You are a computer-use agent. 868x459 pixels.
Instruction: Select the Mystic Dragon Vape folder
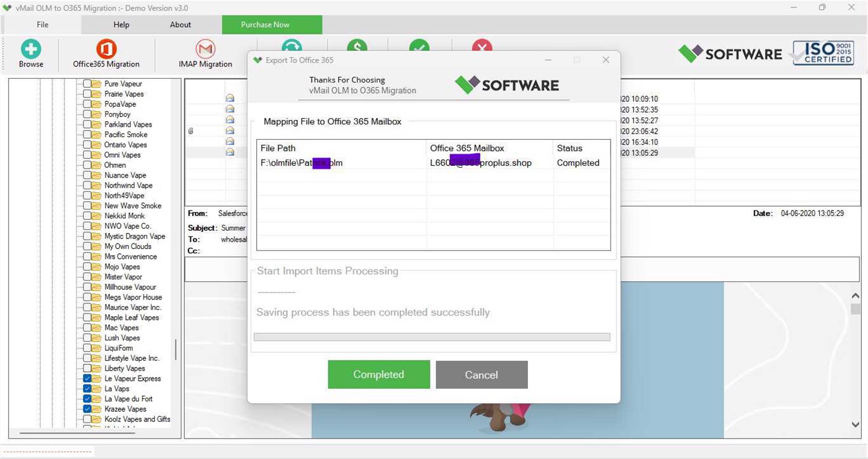(x=135, y=237)
